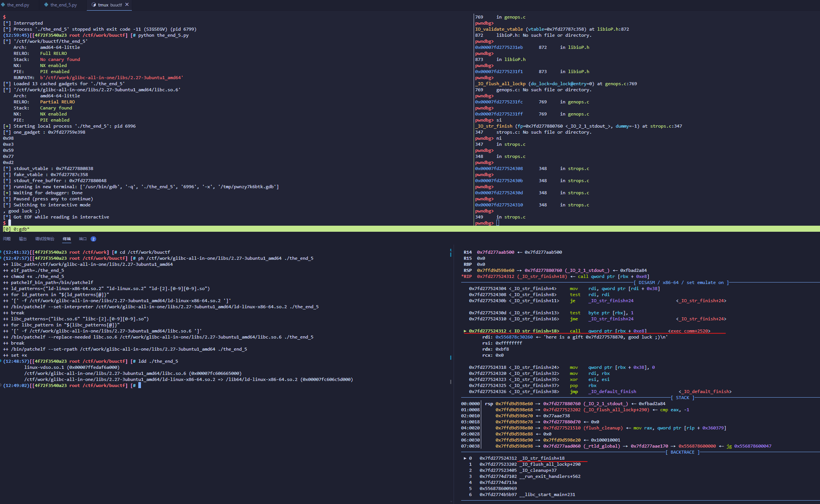This screenshot has height=504, width=820.
Task: Open the 调试控制台 (Debug Console) tab
Action: click(45, 239)
